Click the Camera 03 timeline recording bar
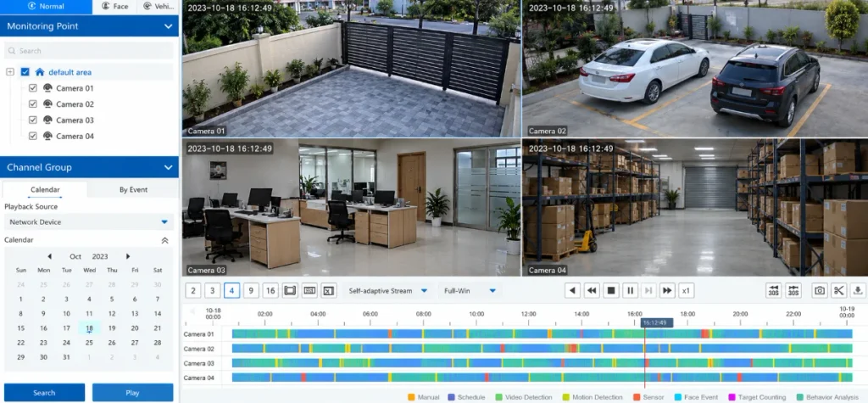This screenshot has width=868, height=403. pyautogui.click(x=542, y=363)
